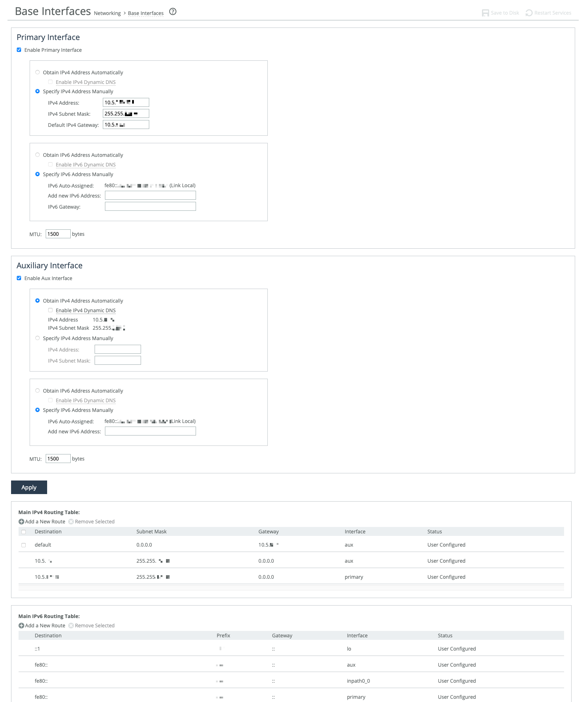Select Obtain IPv6 Address Automatically for Aux
The width and height of the screenshot is (588, 702).
tap(37, 391)
